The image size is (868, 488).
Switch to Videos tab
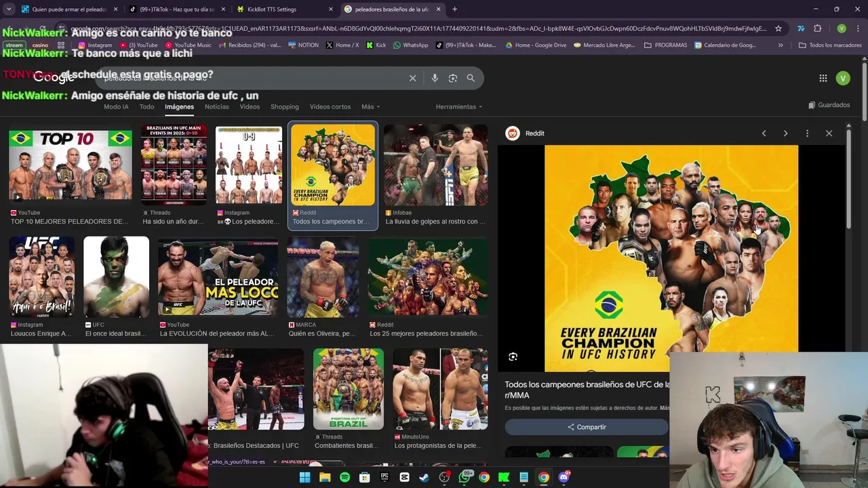250,106
